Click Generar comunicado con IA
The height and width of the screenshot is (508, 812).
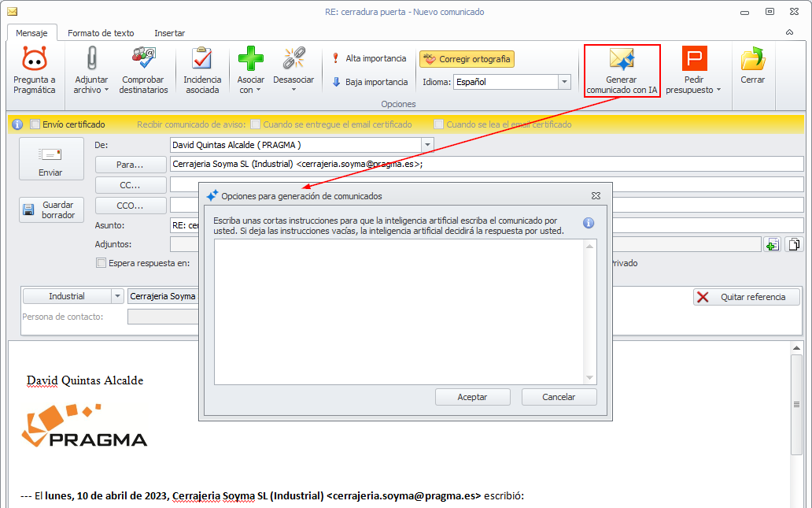(x=622, y=70)
